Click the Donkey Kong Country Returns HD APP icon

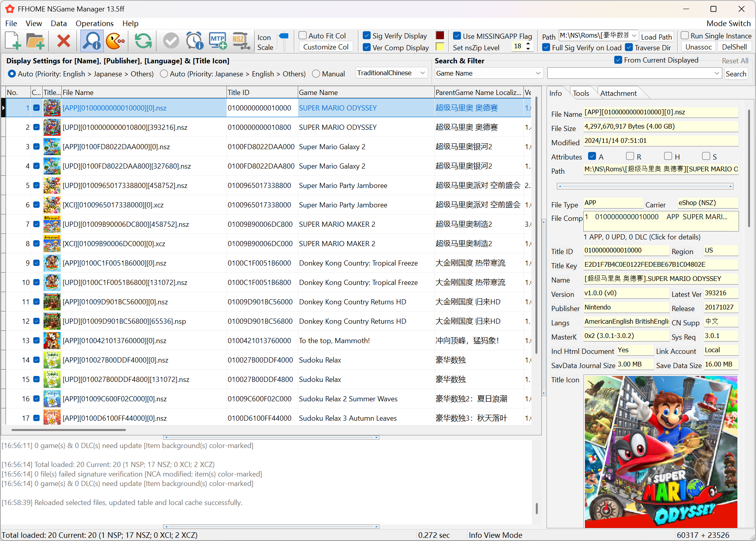coord(52,302)
